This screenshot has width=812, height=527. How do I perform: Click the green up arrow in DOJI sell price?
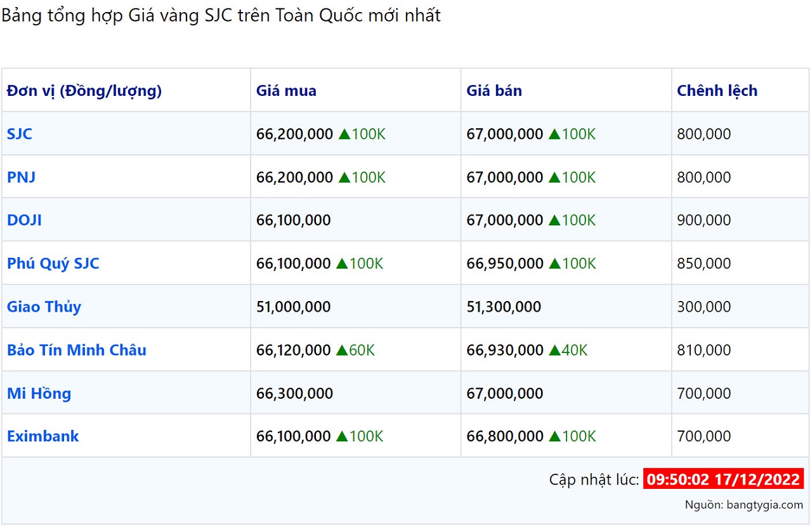click(554, 220)
